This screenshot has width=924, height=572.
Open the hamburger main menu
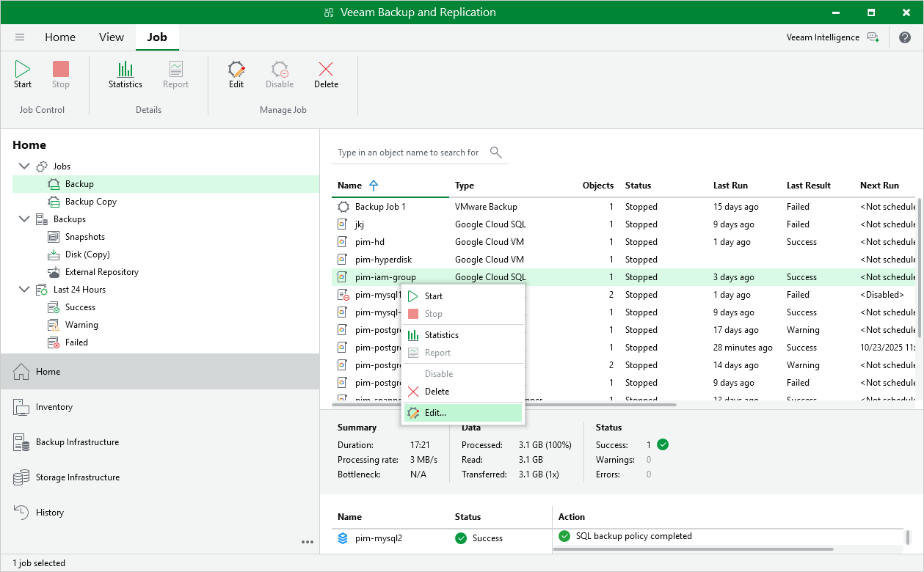20,37
